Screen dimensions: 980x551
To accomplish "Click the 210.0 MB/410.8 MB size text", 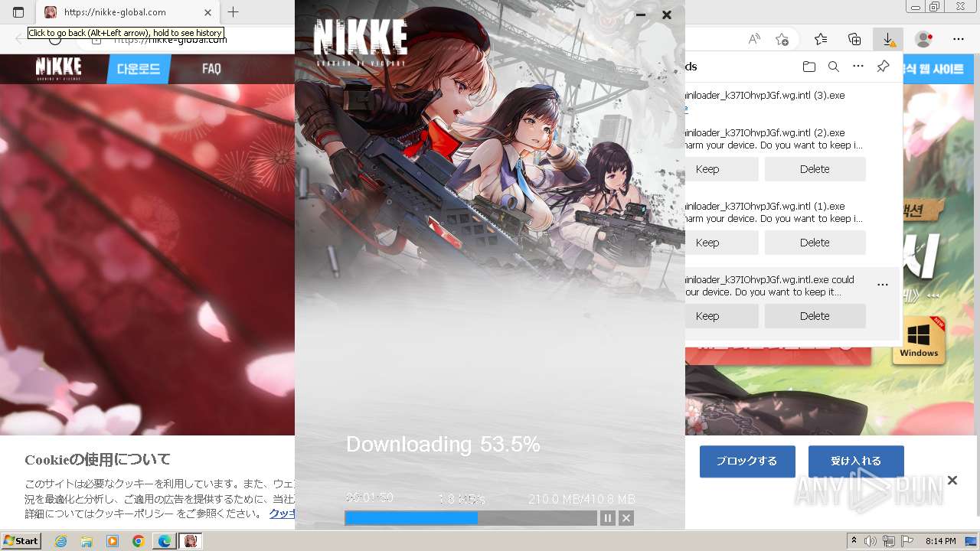I will coord(582,499).
